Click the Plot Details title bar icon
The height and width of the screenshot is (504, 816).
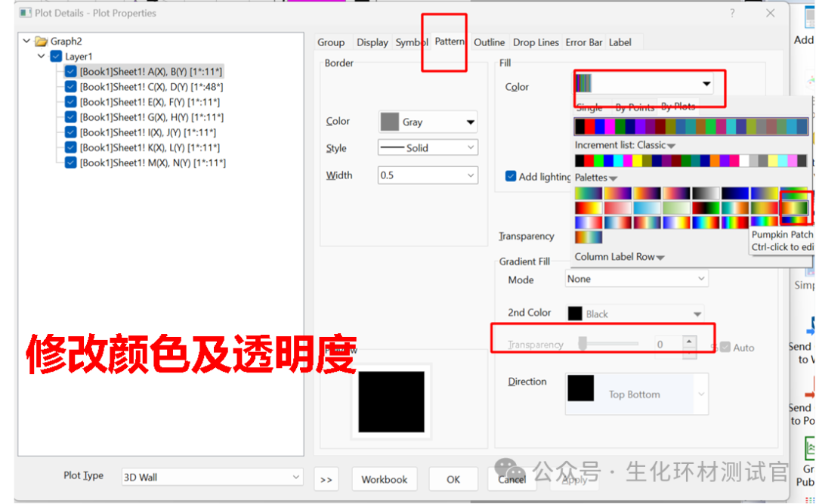pos(26,13)
